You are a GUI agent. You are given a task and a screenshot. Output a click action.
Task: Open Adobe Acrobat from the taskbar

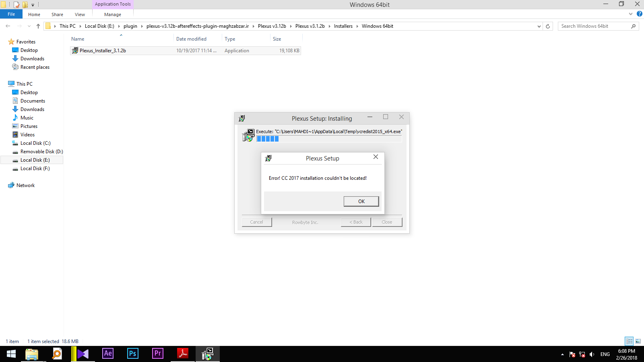pyautogui.click(x=183, y=354)
